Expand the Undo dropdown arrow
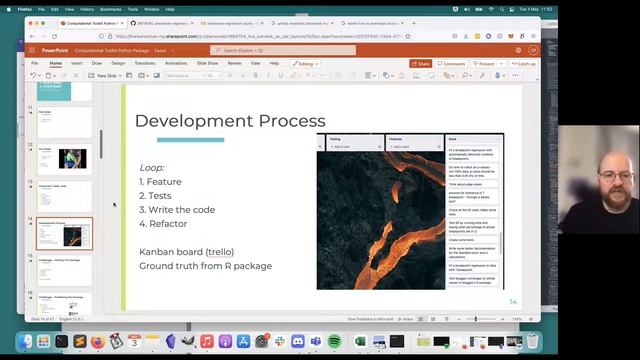640x360 pixels. (39, 76)
